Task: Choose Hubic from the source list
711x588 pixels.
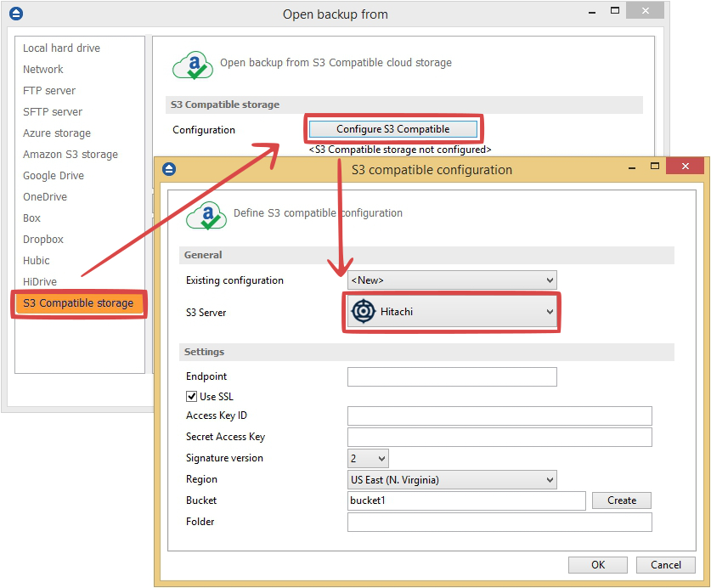Action: pos(37,261)
